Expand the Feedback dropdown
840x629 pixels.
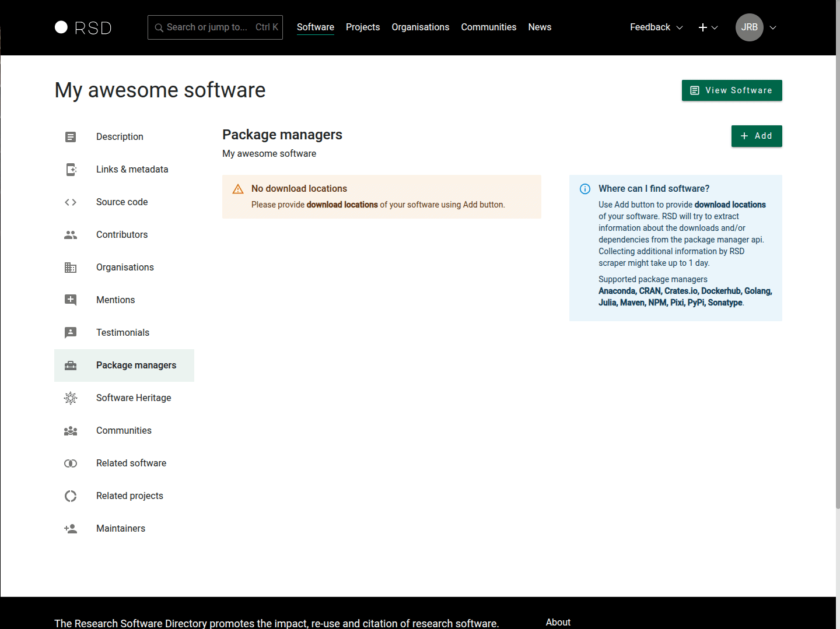tap(656, 27)
